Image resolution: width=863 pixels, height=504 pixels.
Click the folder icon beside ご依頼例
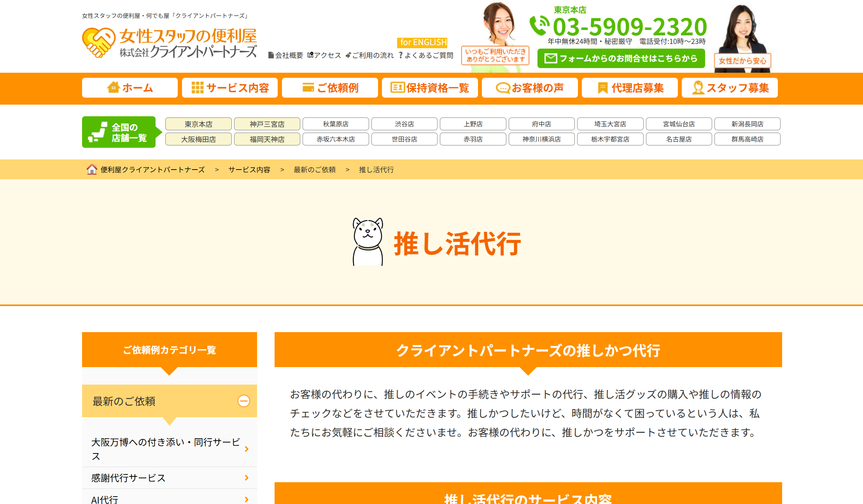pyautogui.click(x=308, y=87)
